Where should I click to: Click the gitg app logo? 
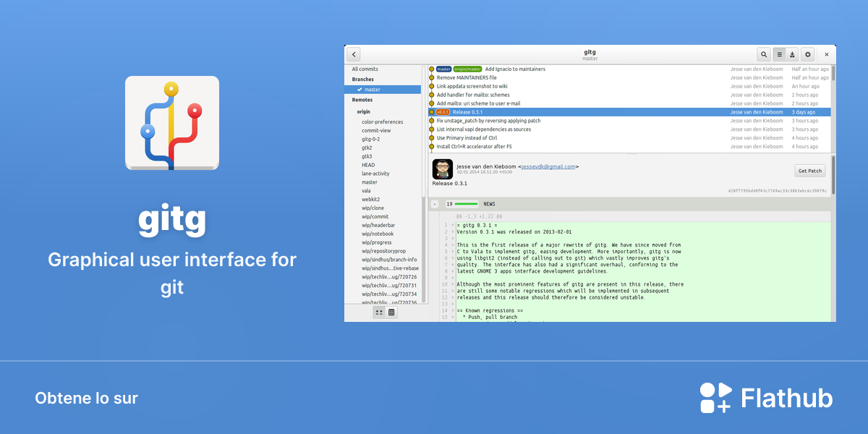(172, 123)
